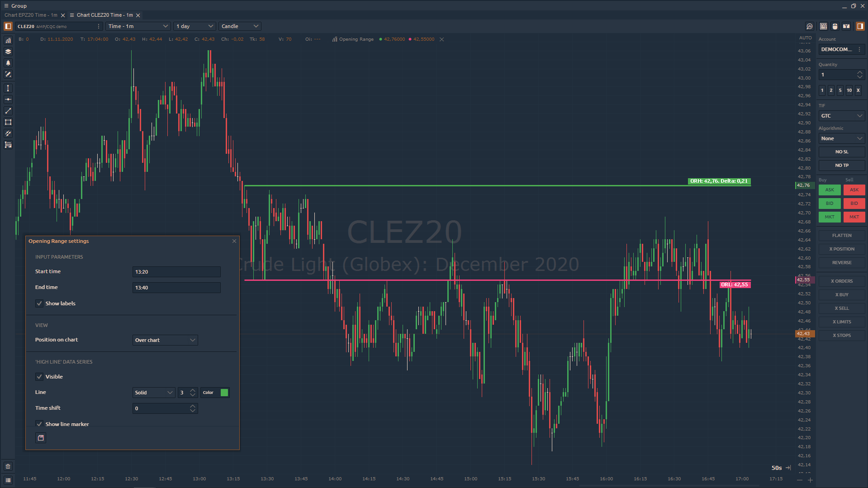The width and height of the screenshot is (868, 488).
Task: Click the trash icon at bottom left
Action: pyautogui.click(x=8, y=466)
